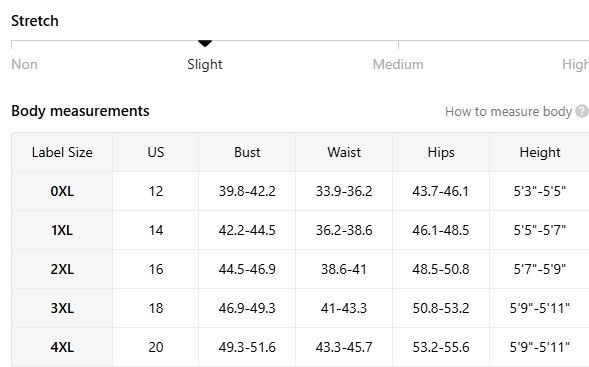Select the 1XL size row label
Image resolution: width=589 pixels, height=367 pixels.
[62, 230]
